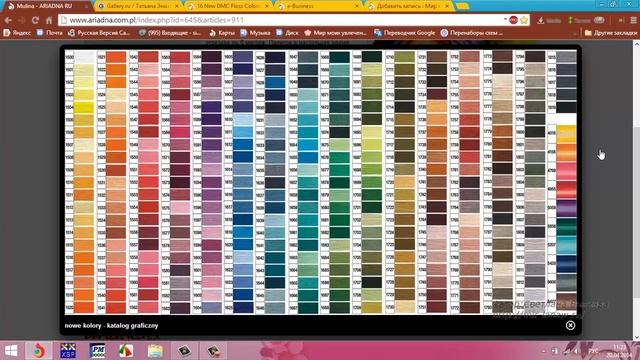Screen dimensions: 640x360
Task: Open the Музыка bookmark
Action: tap(256, 33)
